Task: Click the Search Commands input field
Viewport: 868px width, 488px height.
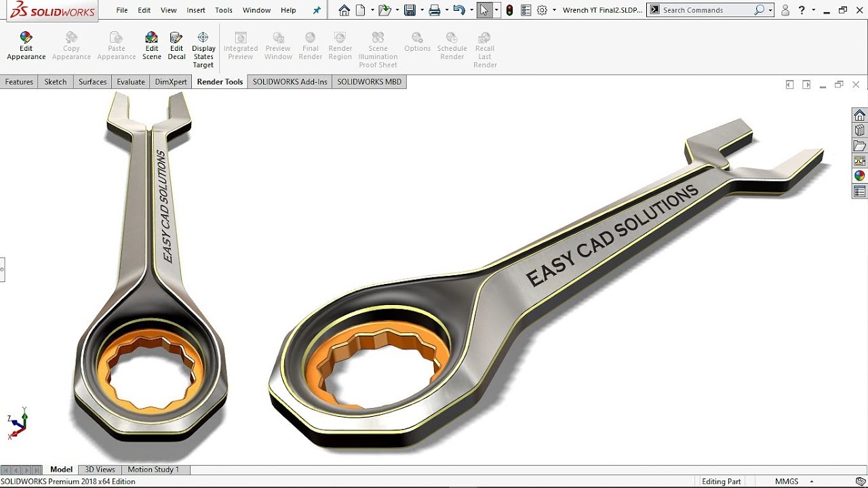Action: coord(706,10)
